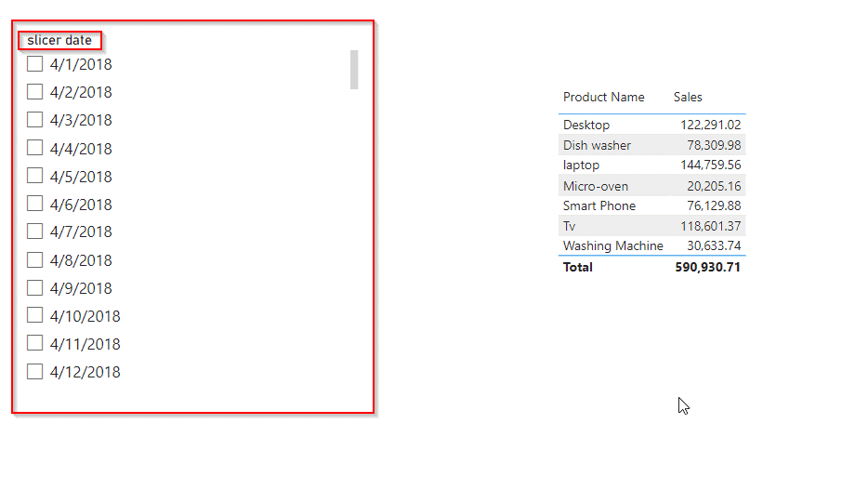The image size is (868, 503).
Task: Click the Smart Phone product cell
Action: pos(599,206)
